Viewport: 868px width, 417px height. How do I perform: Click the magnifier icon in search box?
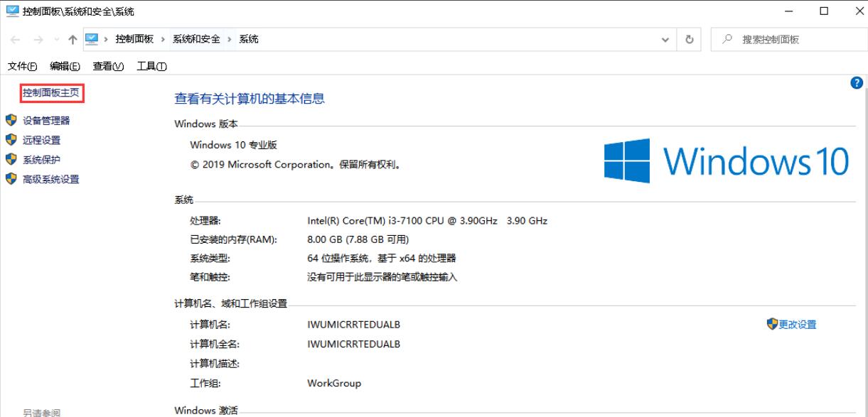[727, 40]
